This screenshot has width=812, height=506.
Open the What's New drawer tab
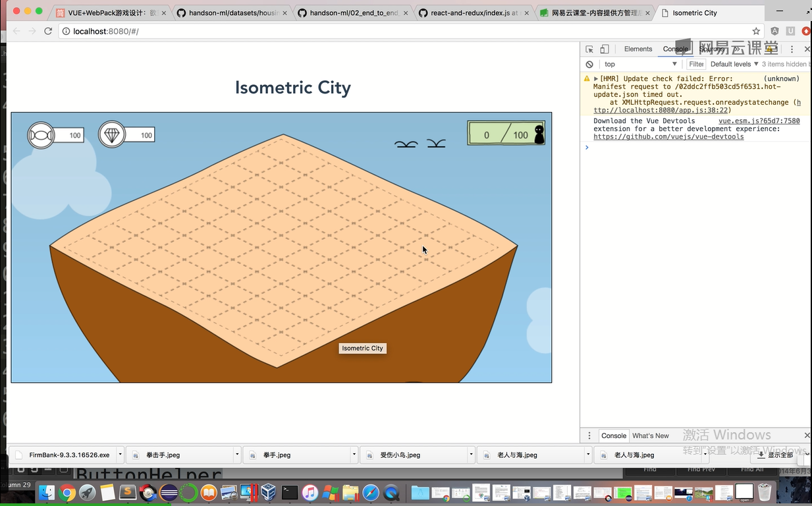(650, 436)
